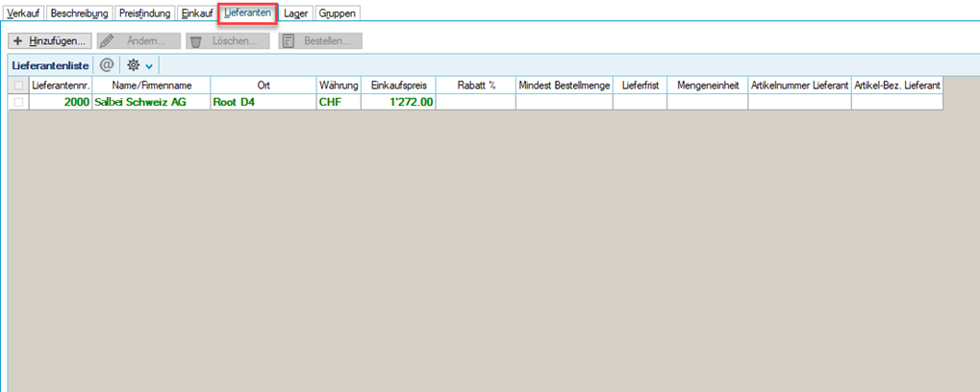Sort by Name/Firmenname column header
The image size is (980, 392).
[152, 85]
